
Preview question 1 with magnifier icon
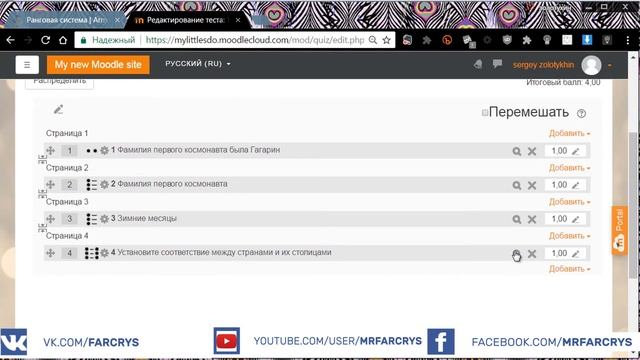tap(517, 151)
